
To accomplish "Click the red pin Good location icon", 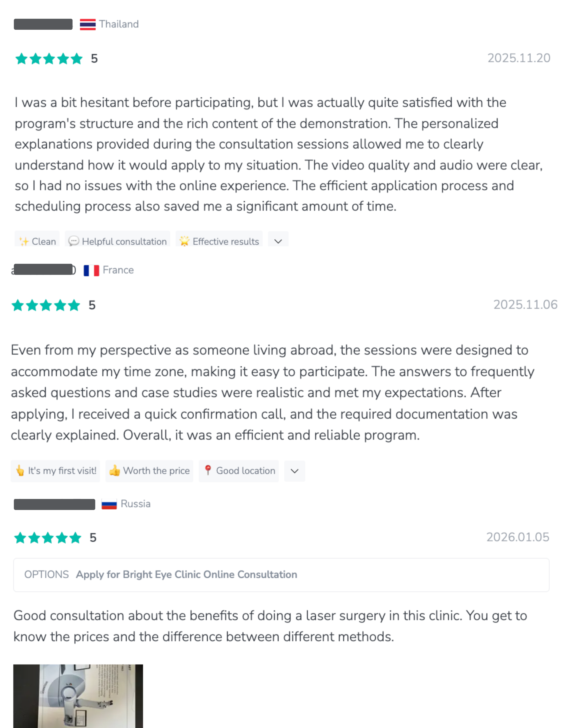I will pyautogui.click(x=208, y=470).
